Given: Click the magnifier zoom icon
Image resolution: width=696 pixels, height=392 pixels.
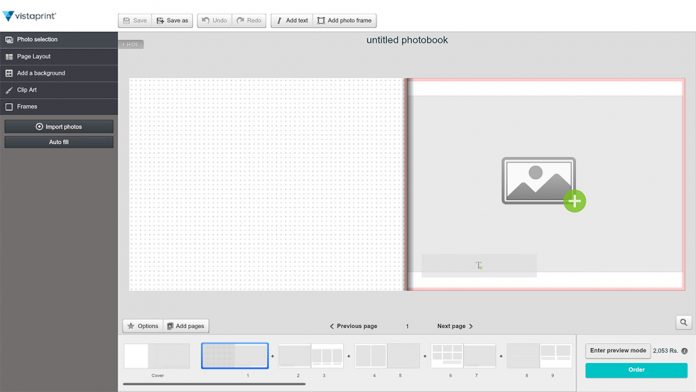Looking at the screenshot, I should [x=684, y=322].
